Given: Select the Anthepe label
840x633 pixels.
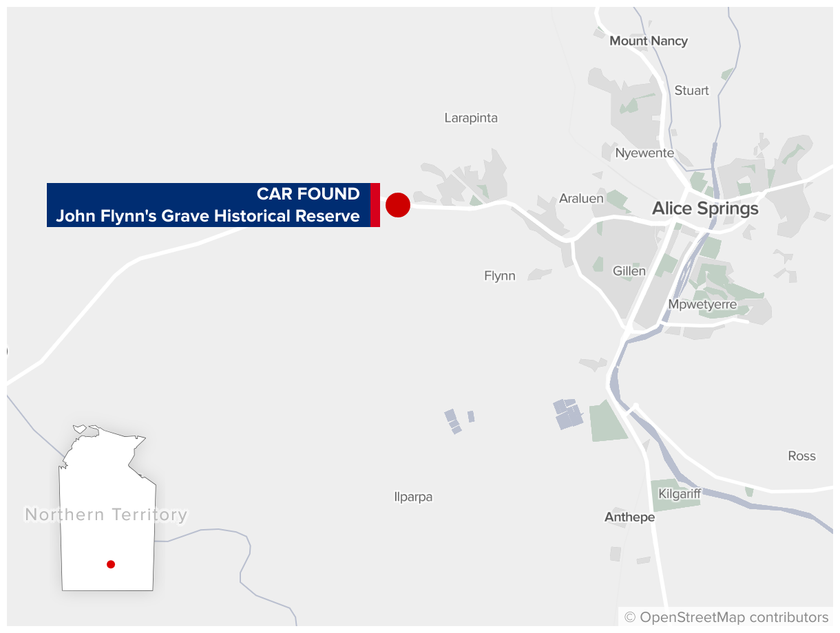Looking at the screenshot, I should pos(629,517).
